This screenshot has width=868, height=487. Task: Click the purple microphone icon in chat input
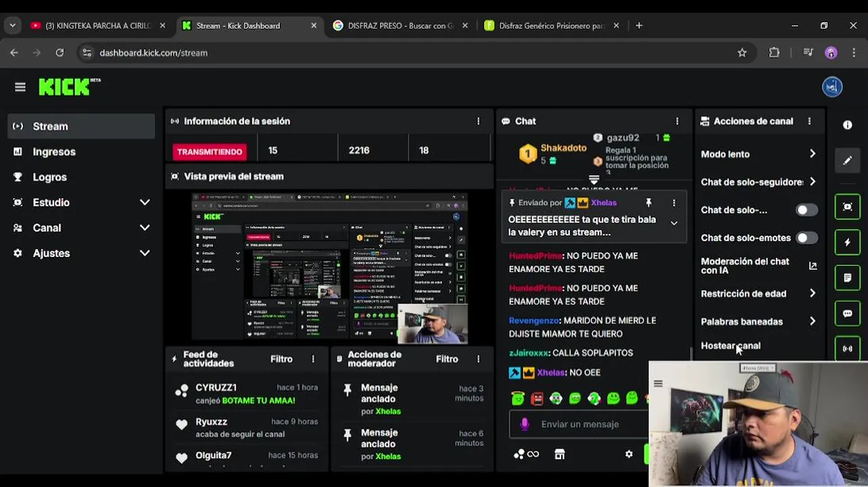tap(525, 424)
